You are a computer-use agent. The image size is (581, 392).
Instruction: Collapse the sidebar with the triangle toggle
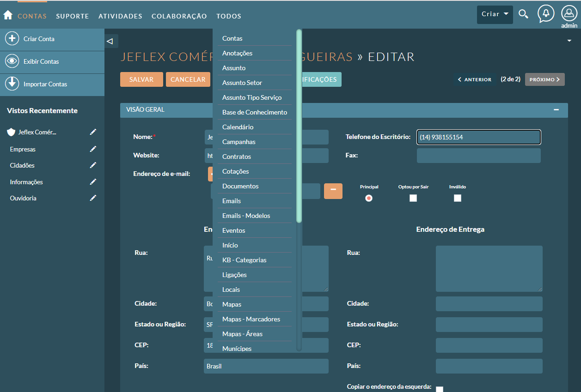pos(110,41)
